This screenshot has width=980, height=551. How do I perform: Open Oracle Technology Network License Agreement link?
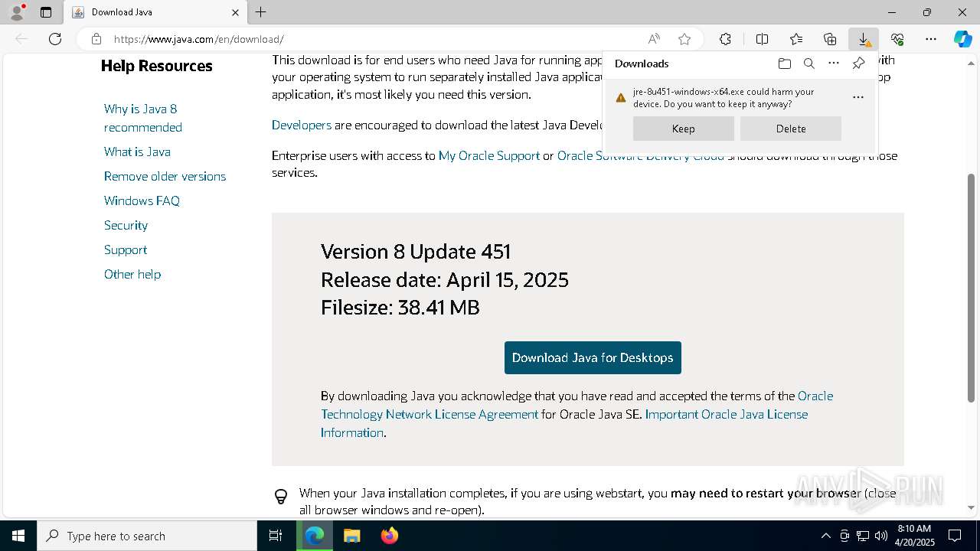[430, 414]
